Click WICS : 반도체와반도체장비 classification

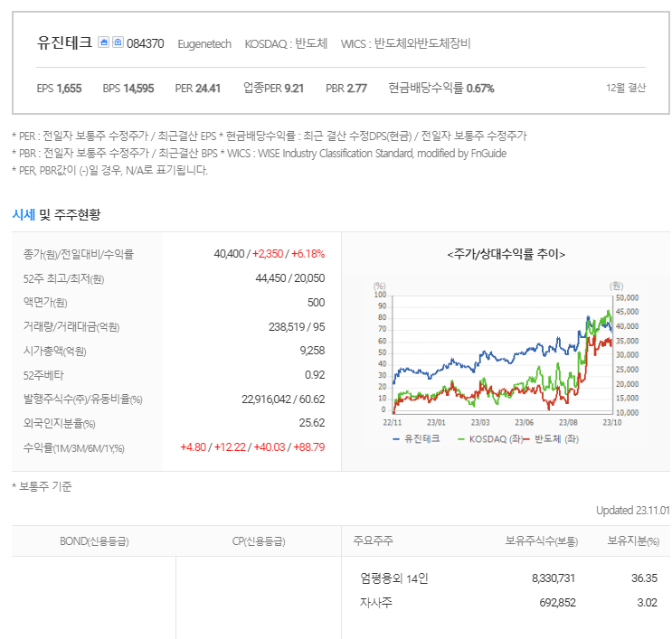pyautogui.click(x=405, y=43)
